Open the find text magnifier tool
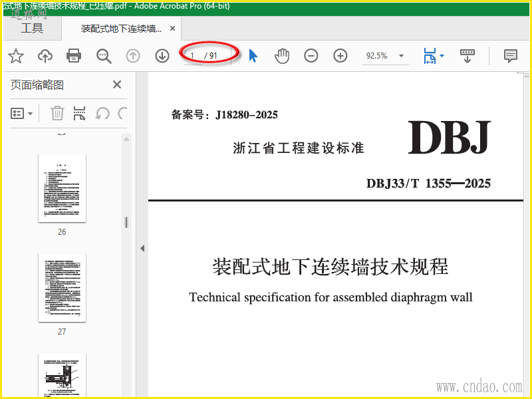Screen dimensions: 532x399 (104, 56)
